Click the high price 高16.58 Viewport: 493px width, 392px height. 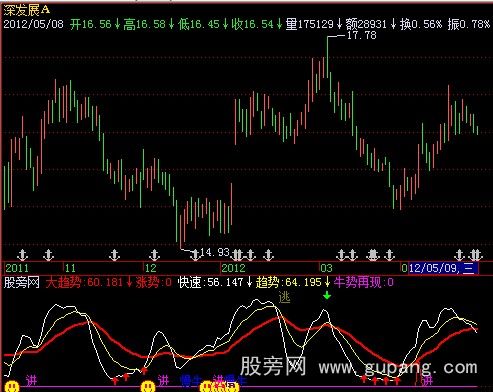(x=144, y=24)
